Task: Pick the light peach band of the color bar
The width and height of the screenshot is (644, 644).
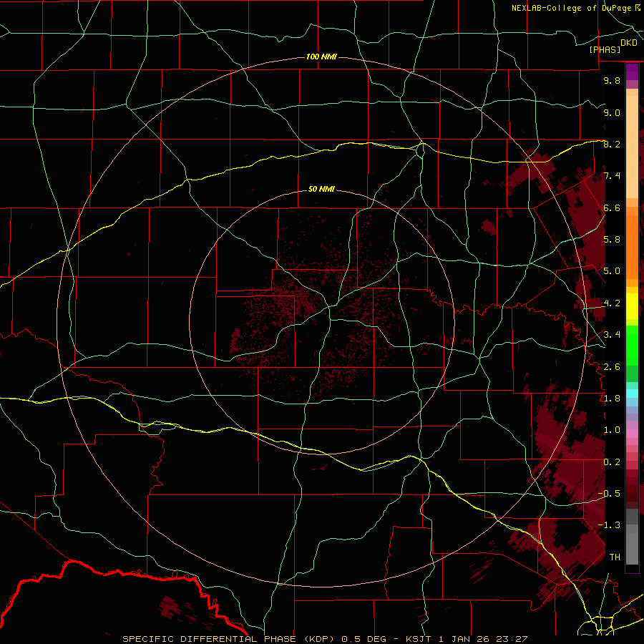Action: (x=632, y=147)
